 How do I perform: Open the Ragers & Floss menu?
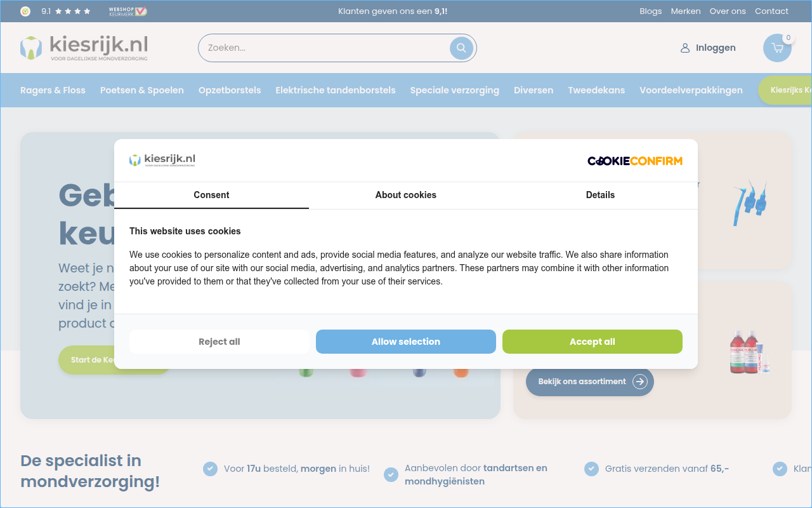53,90
